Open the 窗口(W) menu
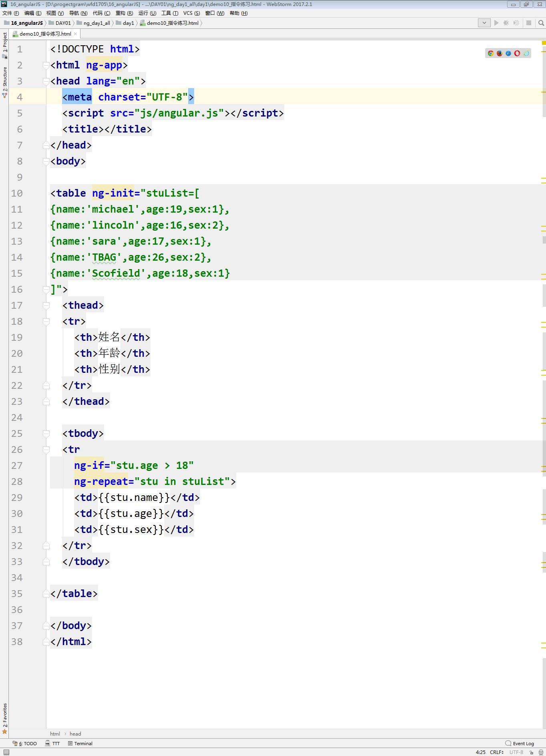The height and width of the screenshot is (756, 546). pyautogui.click(x=215, y=13)
